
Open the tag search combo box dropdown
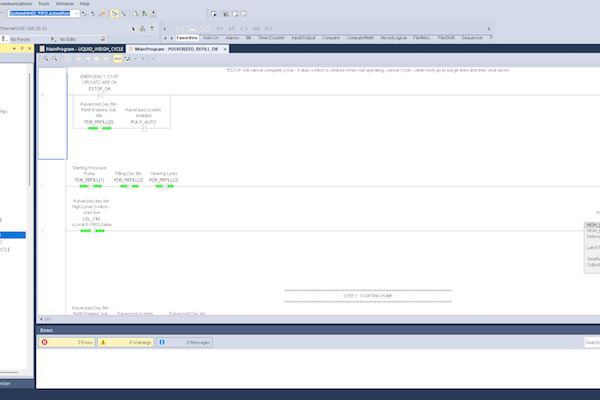click(x=77, y=14)
